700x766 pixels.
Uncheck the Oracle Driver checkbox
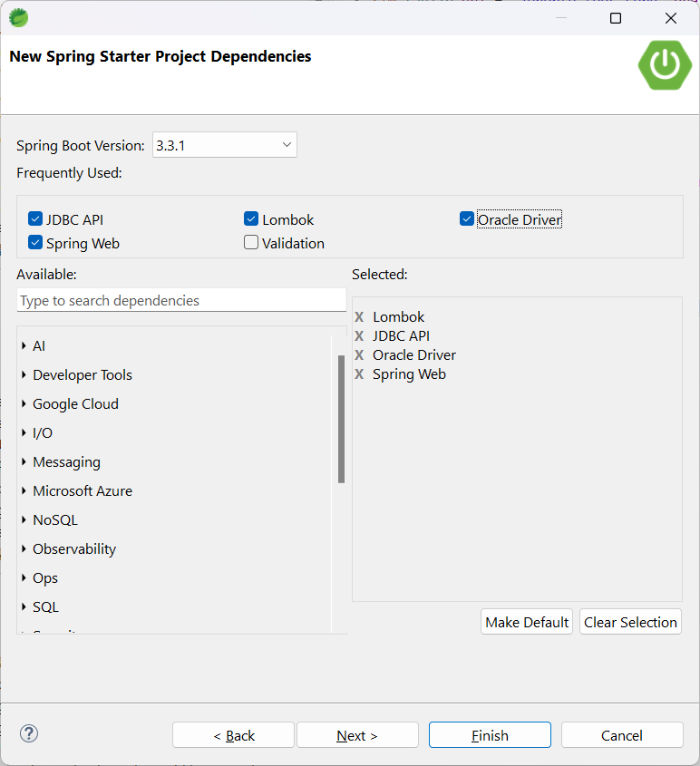pos(467,218)
